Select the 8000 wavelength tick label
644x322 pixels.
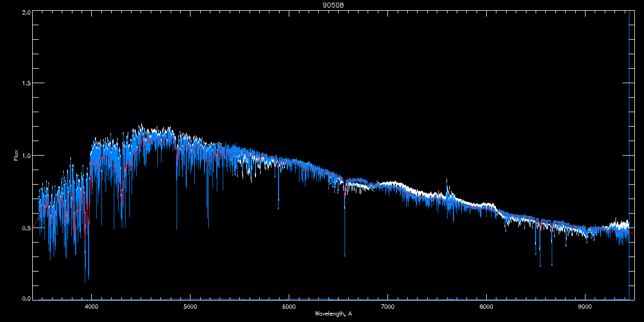[486, 306]
